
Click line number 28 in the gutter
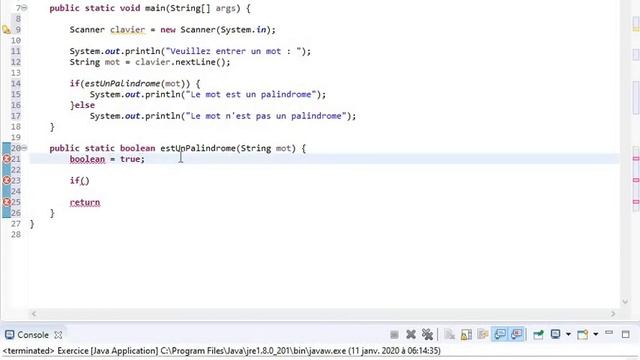click(16, 234)
